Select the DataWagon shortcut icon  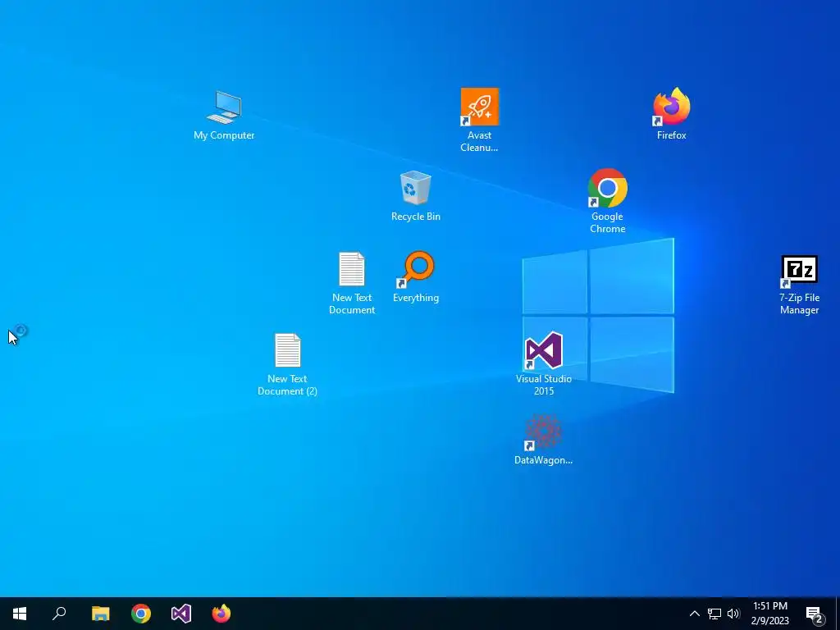pyautogui.click(x=544, y=440)
